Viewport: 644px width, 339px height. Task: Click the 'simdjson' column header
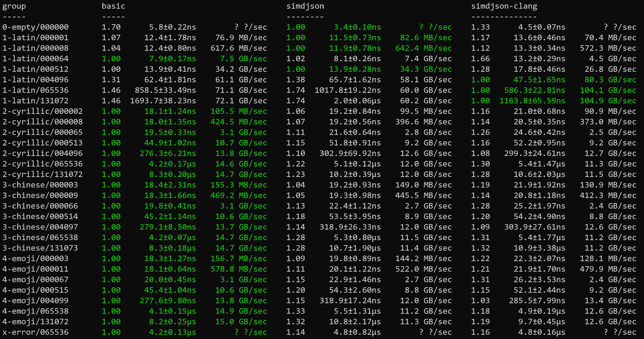pyautogui.click(x=305, y=6)
